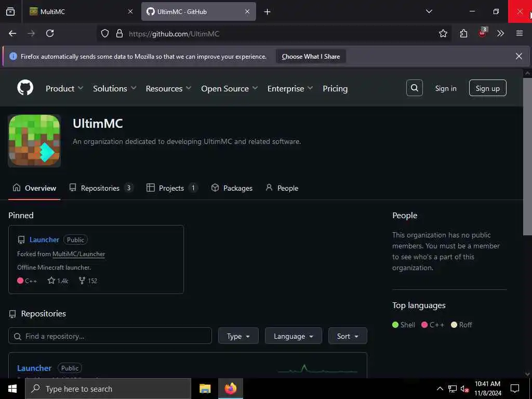Image resolution: width=532 pixels, height=399 pixels.
Task: Open the Sort dropdown
Action: (348, 336)
